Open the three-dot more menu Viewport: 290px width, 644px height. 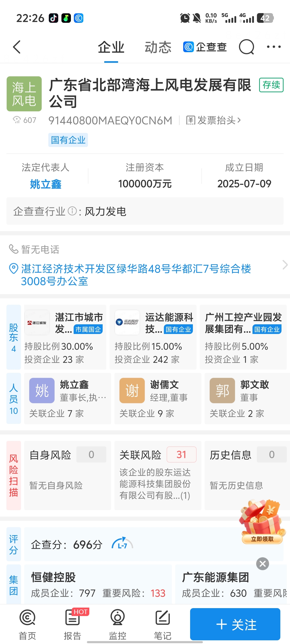tap(274, 47)
